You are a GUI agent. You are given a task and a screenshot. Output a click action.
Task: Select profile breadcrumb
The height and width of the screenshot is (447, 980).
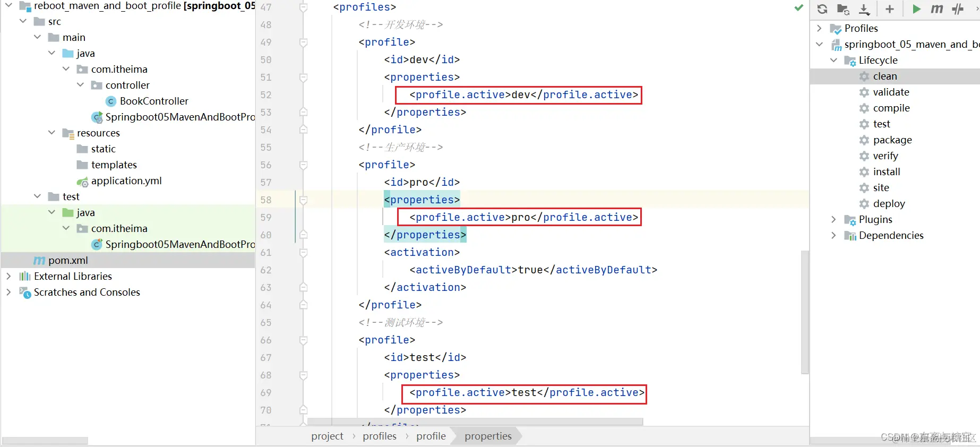click(431, 436)
